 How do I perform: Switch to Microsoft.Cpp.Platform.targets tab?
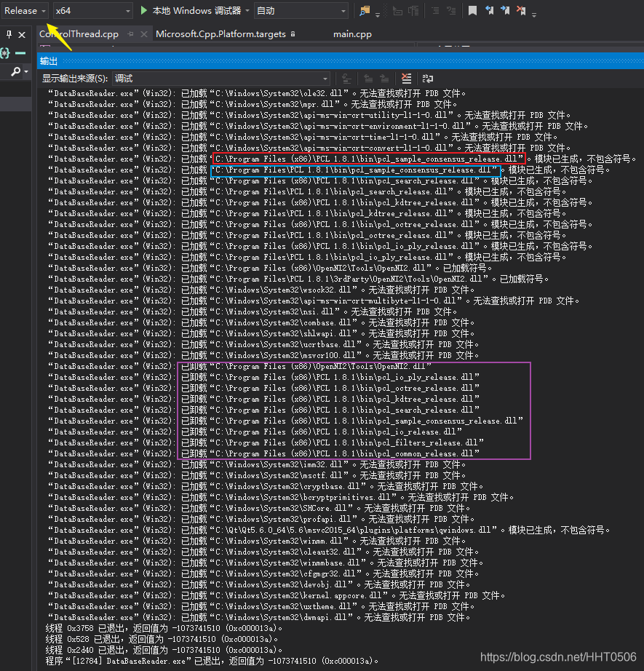(x=220, y=34)
